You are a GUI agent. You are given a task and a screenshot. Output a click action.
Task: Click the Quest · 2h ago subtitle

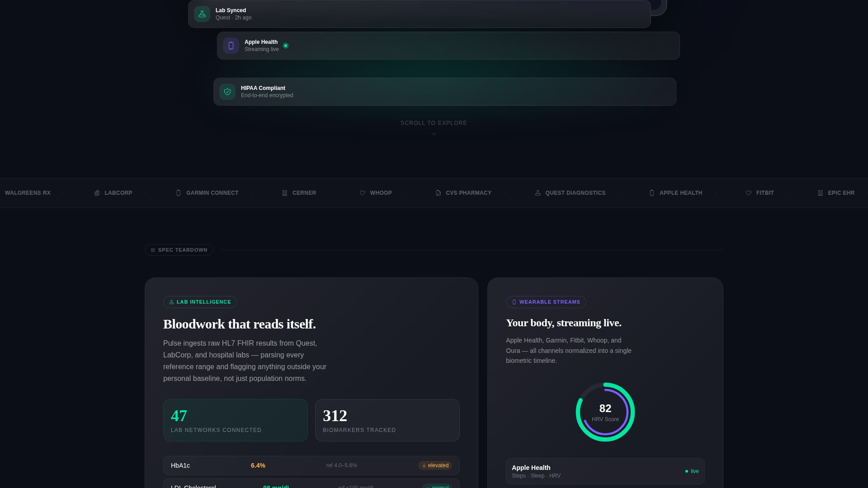(233, 18)
